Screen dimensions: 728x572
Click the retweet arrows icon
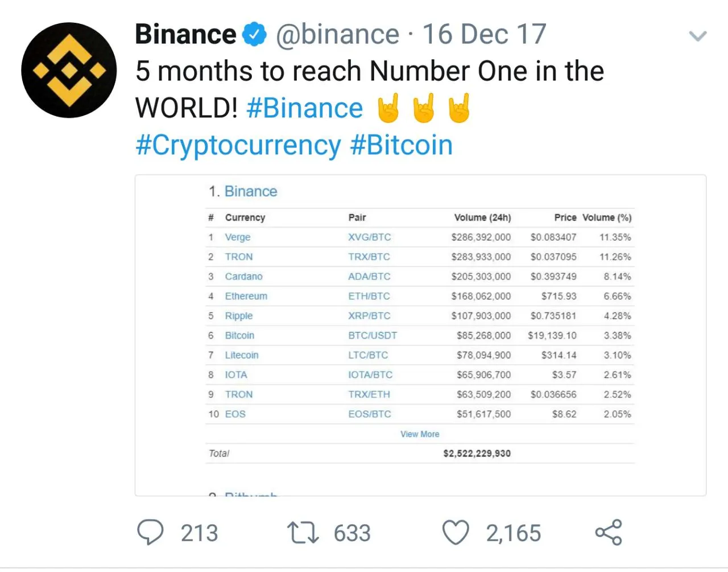click(x=303, y=533)
